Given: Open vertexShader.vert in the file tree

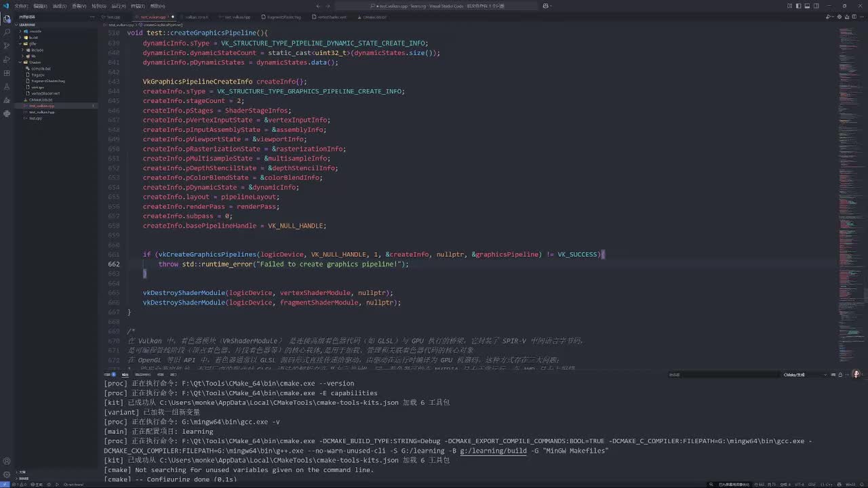Looking at the screenshot, I should pos(46,94).
